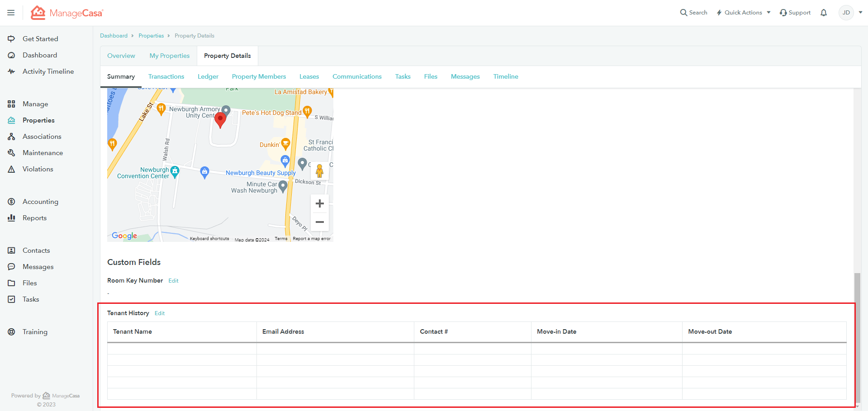Zoom in on the map
868x411 pixels.
click(x=319, y=203)
